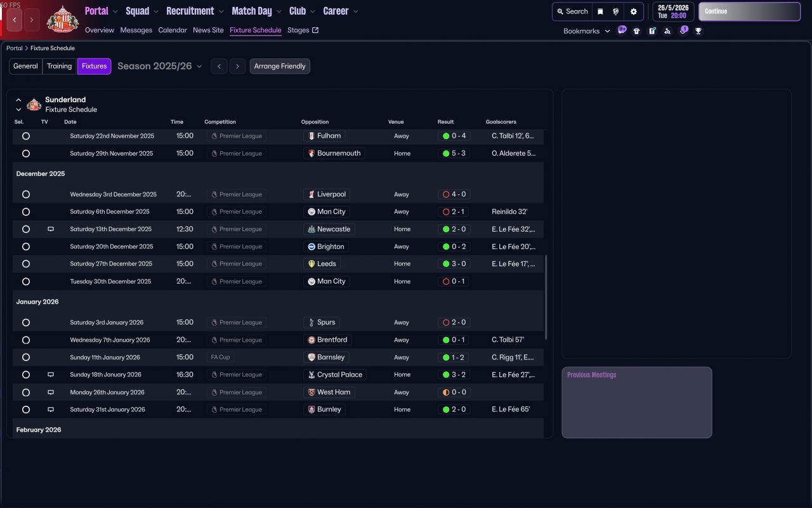Open the Calendar sub-menu item
Viewport: 812px width, 508px height.
click(x=173, y=30)
